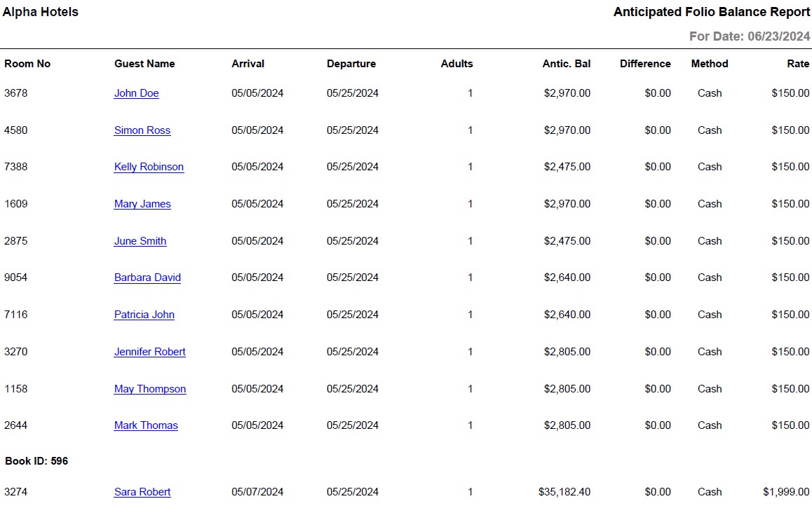Select the Arrival column header
Screen dimensions: 812x527
click(248, 64)
